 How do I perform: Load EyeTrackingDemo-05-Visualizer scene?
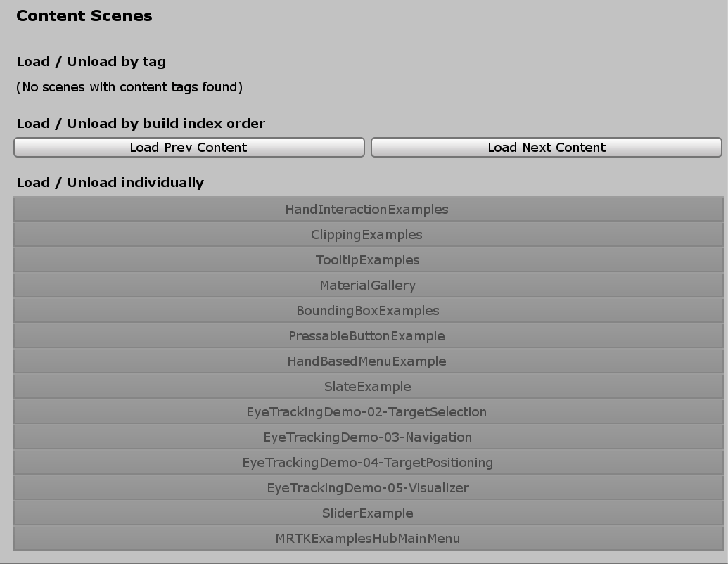(366, 487)
